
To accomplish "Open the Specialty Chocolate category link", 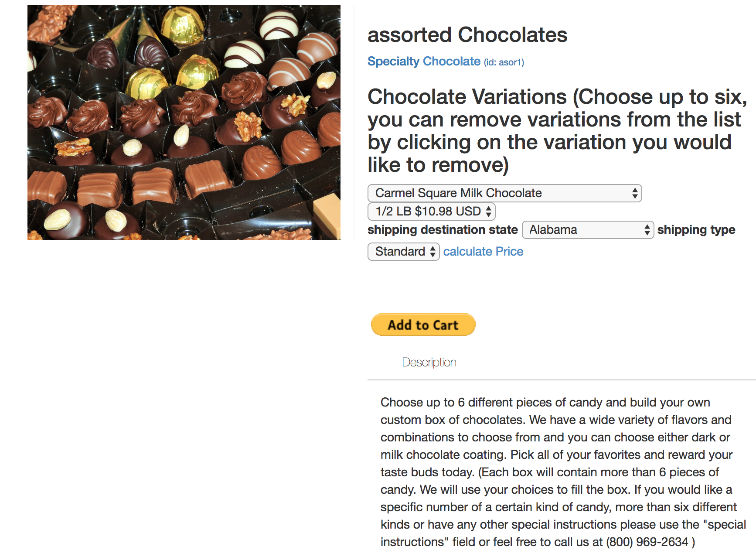I will (x=423, y=62).
